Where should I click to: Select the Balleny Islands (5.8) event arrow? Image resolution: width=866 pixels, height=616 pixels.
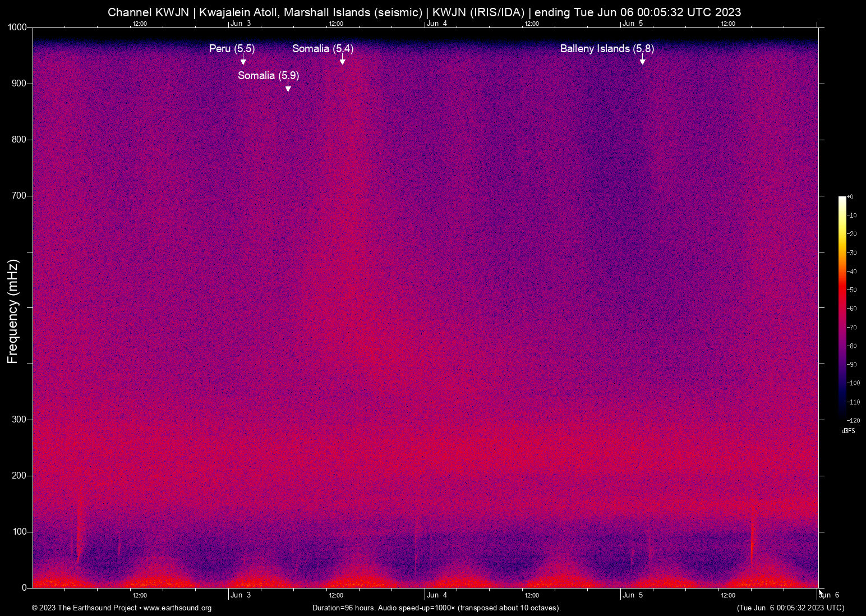pyautogui.click(x=643, y=62)
